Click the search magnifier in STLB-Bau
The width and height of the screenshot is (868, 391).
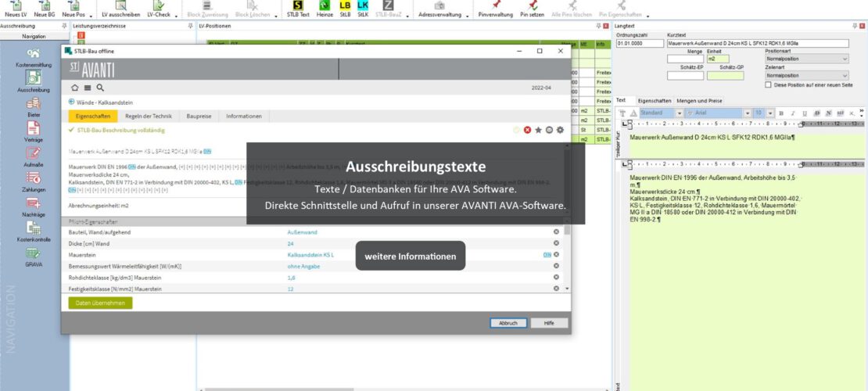pos(100,88)
